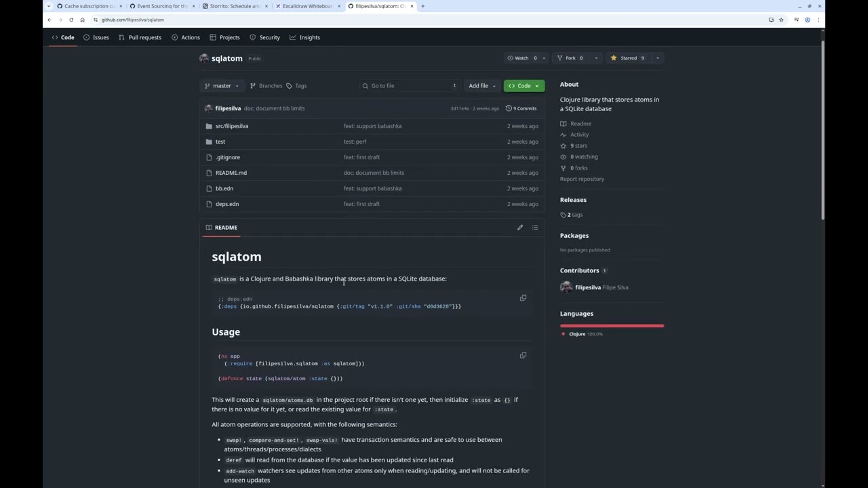Click the .gitignore file icon
This screenshot has width=868, height=488.
pyautogui.click(x=209, y=157)
